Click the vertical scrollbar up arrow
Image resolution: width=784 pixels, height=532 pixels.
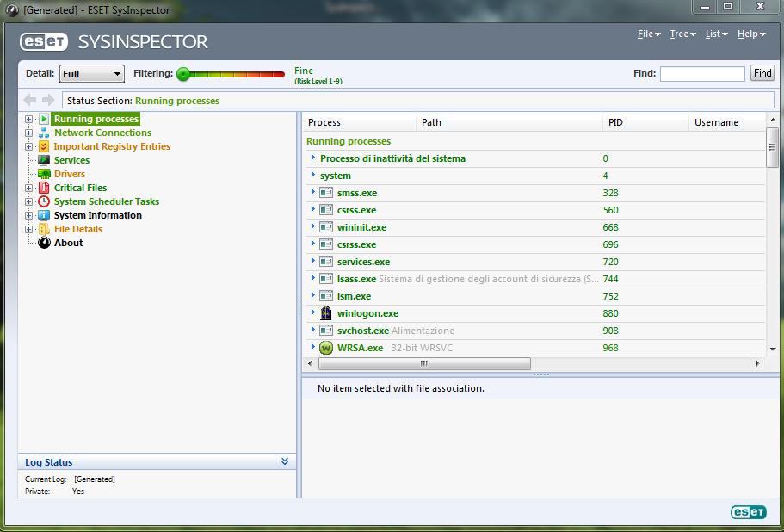773,120
